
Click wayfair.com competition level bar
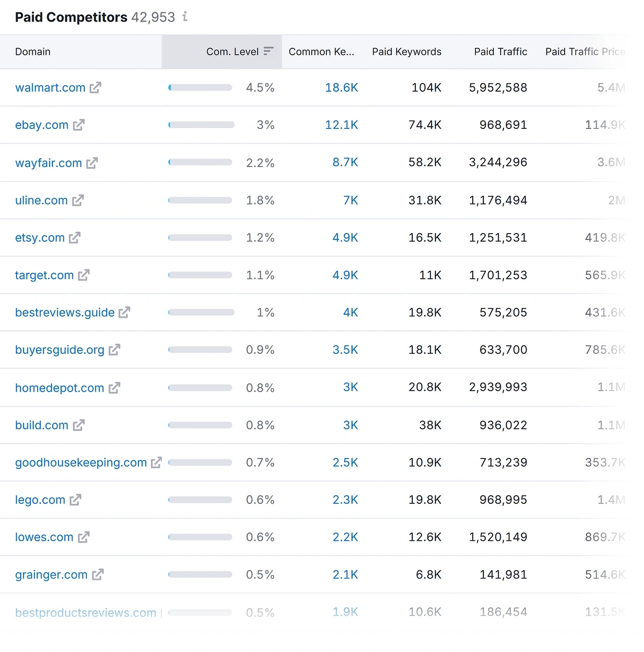200,162
